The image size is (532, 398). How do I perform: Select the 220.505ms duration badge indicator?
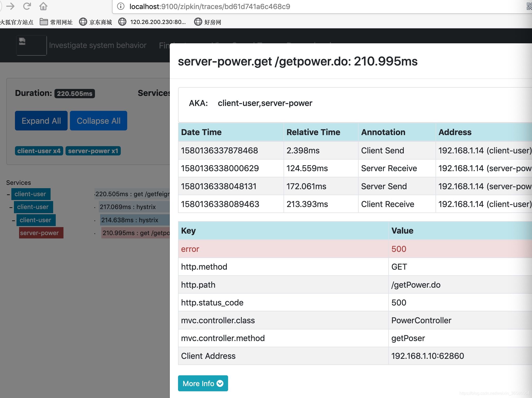(75, 93)
